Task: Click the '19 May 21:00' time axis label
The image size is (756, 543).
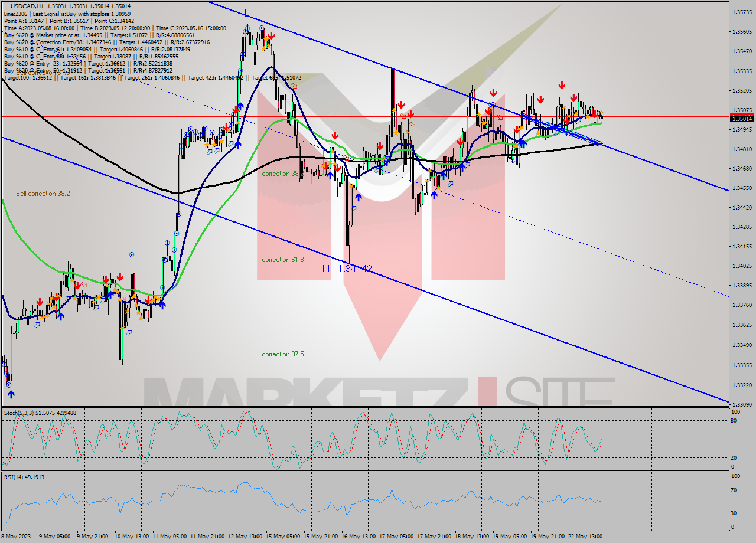Action: (x=548, y=537)
